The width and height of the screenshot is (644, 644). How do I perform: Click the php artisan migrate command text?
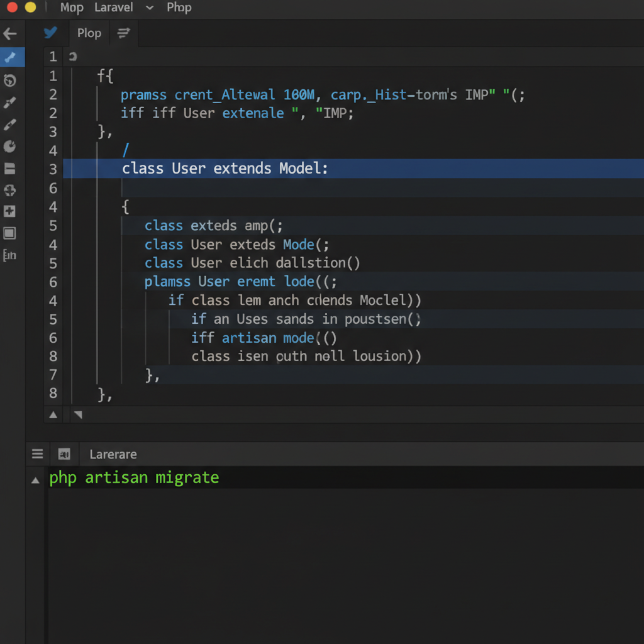click(x=133, y=477)
